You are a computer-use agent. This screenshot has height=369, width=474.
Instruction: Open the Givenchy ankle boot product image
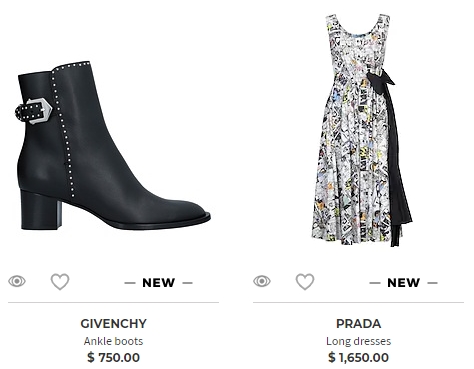(x=113, y=146)
